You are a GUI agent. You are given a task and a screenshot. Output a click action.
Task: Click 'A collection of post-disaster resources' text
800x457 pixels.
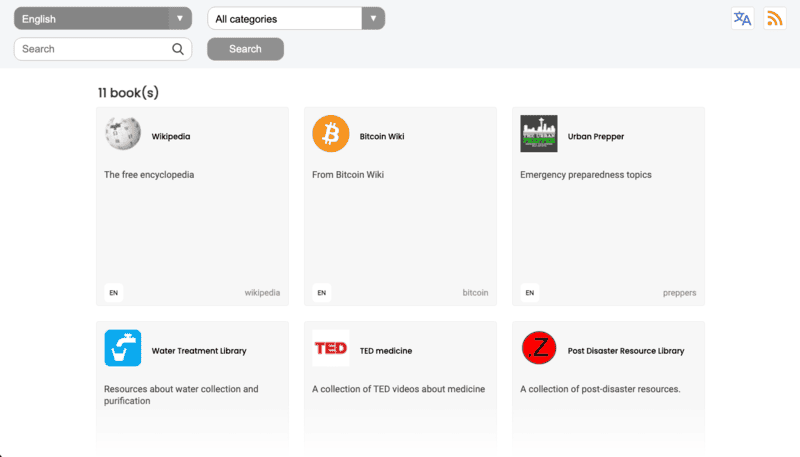[x=601, y=389]
